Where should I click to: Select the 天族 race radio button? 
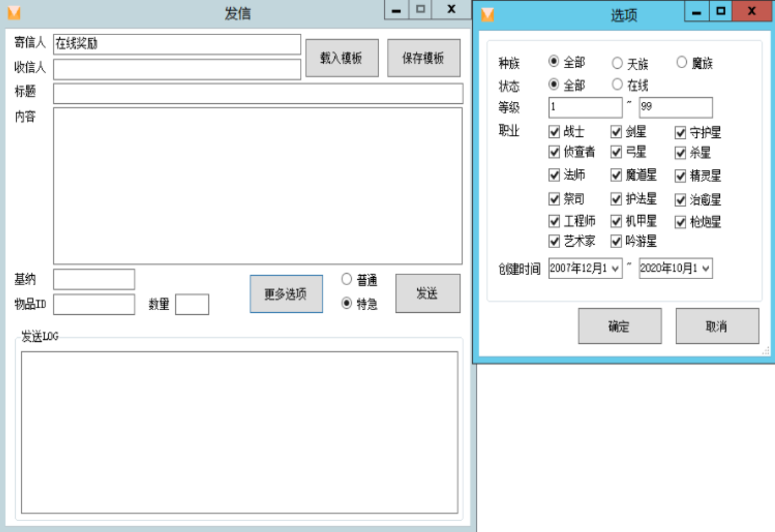click(617, 63)
